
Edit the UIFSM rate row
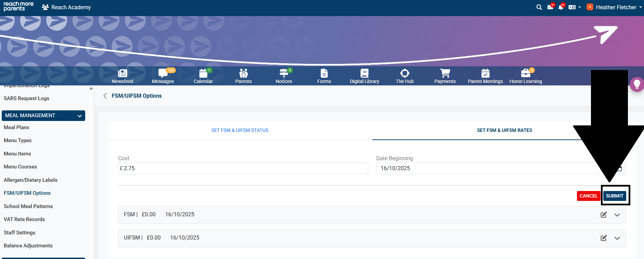[604, 238]
